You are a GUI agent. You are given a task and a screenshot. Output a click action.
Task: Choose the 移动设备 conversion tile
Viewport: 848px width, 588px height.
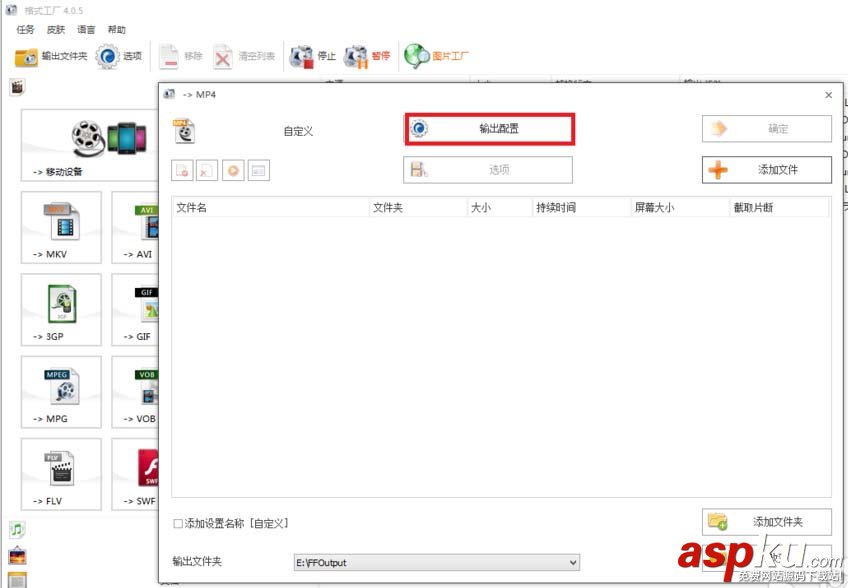click(90, 144)
